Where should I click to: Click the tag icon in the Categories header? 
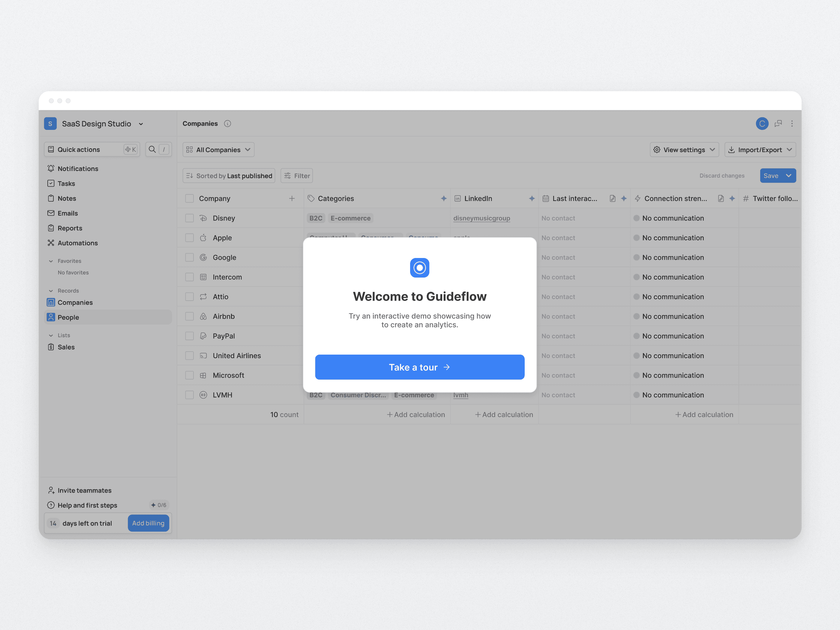click(x=311, y=199)
